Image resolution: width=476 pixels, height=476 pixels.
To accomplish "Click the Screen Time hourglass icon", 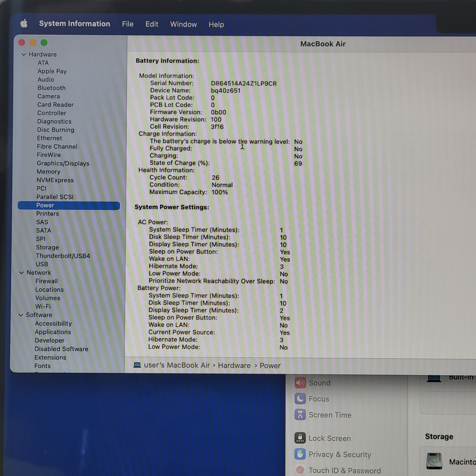I will pyautogui.click(x=300, y=415).
